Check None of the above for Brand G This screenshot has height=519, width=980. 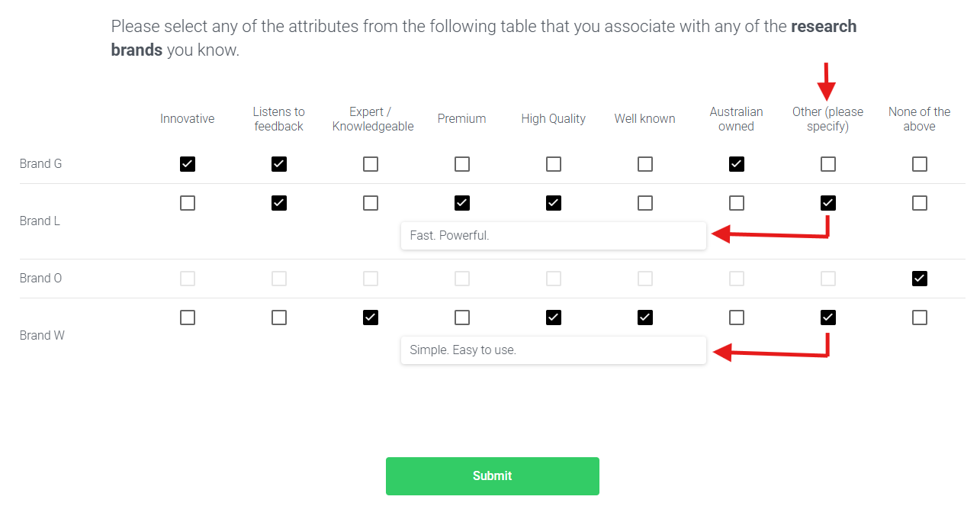tap(920, 164)
